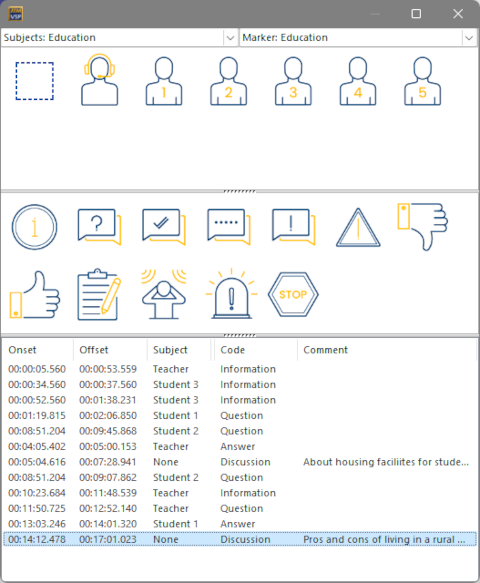Click the Information circle marker icon

(x=35, y=227)
